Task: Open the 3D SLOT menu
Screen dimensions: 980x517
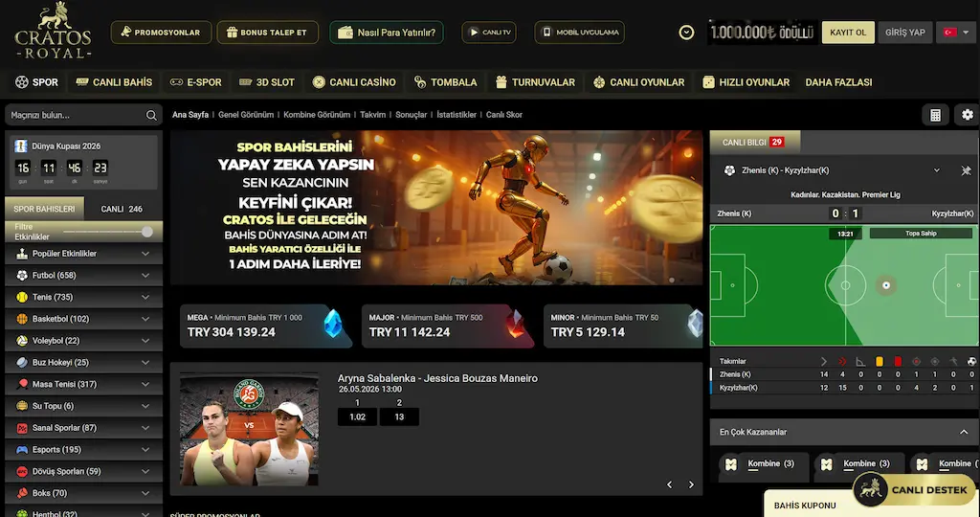Action: coord(267,82)
